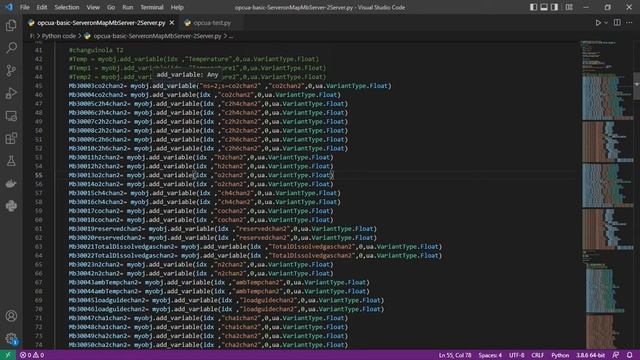Select language mode Python
Viewport: 640px width, 360px height.
point(560,355)
